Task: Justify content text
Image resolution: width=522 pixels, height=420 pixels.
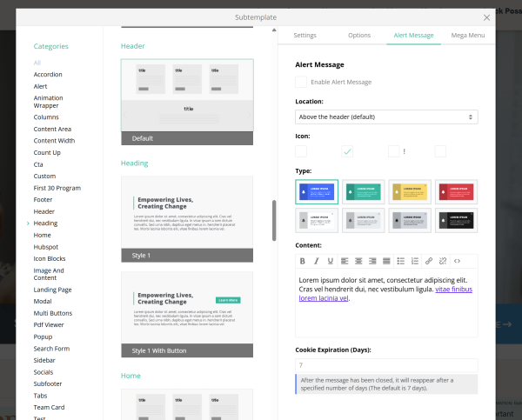Action: [x=386, y=261]
